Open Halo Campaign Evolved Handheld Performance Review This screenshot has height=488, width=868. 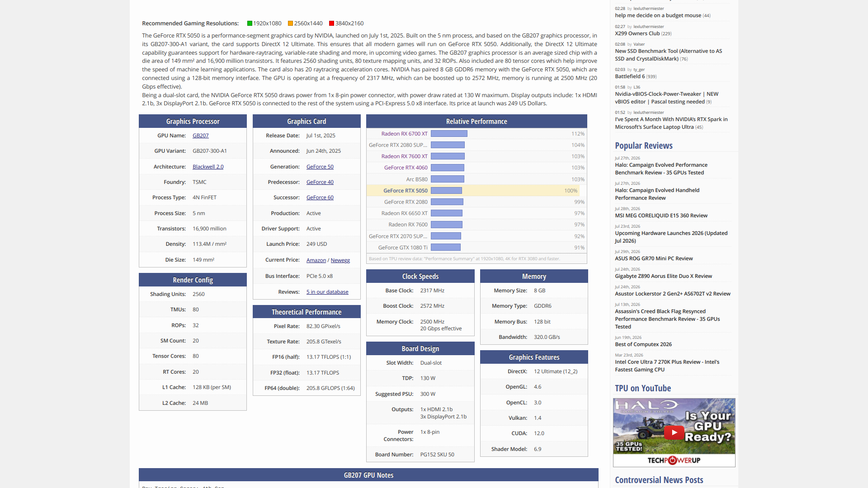point(657,194)
